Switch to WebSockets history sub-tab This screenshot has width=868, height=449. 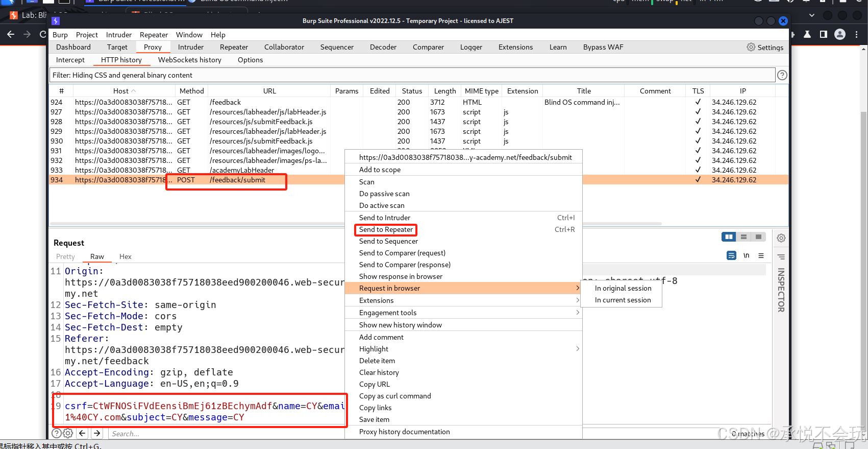pyautogui.click(x=190, y=60)
